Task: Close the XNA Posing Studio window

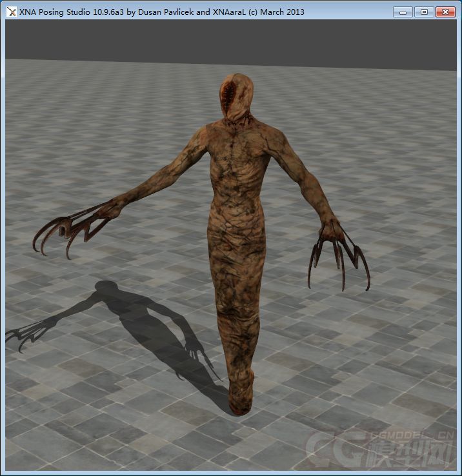Action: coord(445,12)
